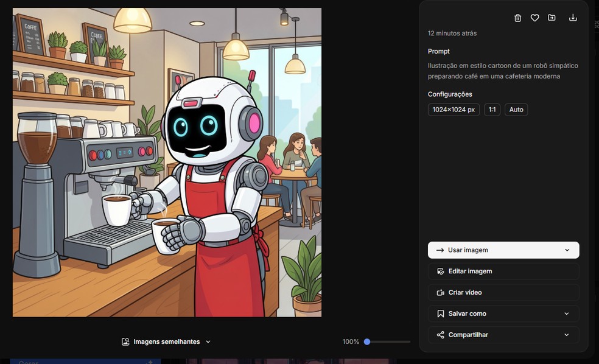Move image to folder icon
This screenshot has width=599, height=364.
coord(552,18)
